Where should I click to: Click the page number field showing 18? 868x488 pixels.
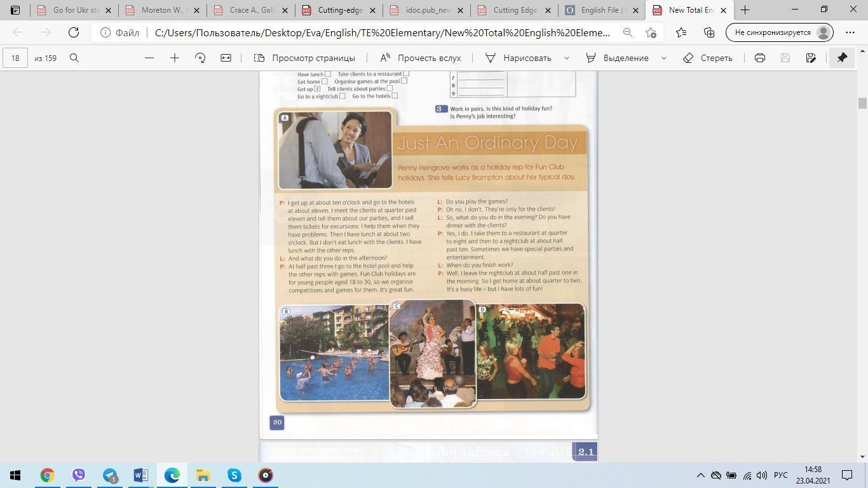pyautogui.click(x=15, y=58)
